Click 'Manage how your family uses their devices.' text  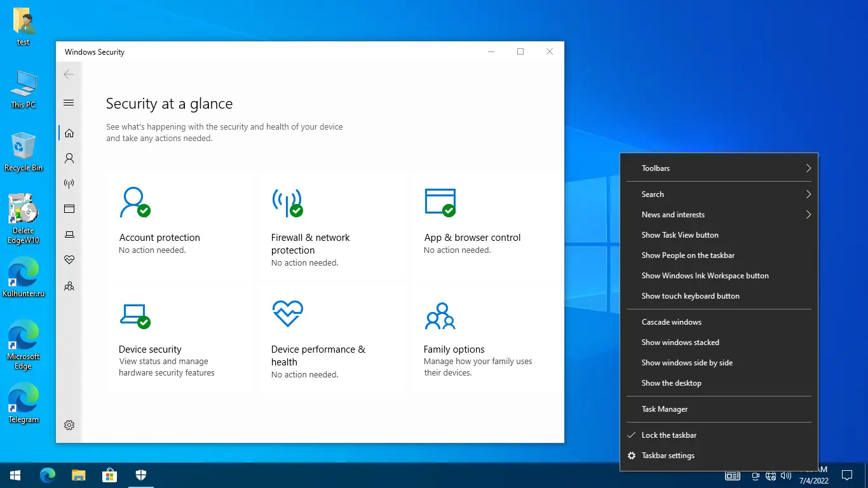point(478,367)
